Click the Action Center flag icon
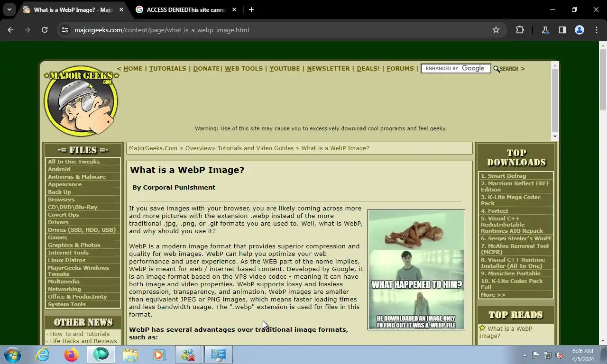This screenshot has height=364, width=607. (536, 355)
